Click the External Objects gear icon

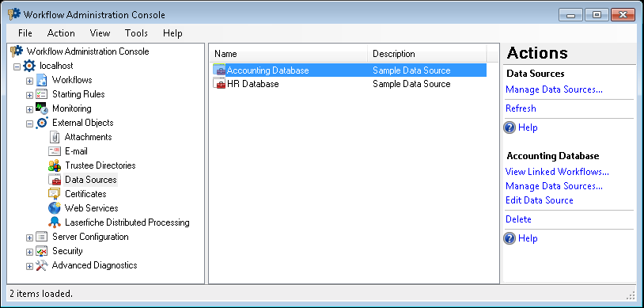click(42, 123)
